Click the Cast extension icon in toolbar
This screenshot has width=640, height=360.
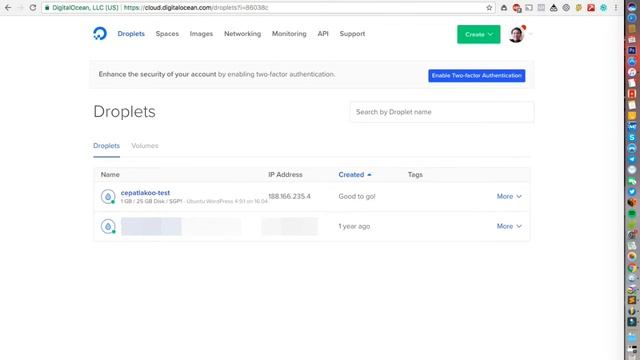(x=529, y=8)
